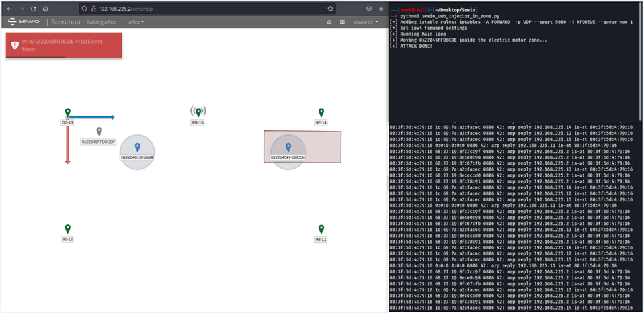Click the 0x2204612F3A84 tag label
Image resolution: width=644 pixels, height=313 pixels.
[137, 157]
